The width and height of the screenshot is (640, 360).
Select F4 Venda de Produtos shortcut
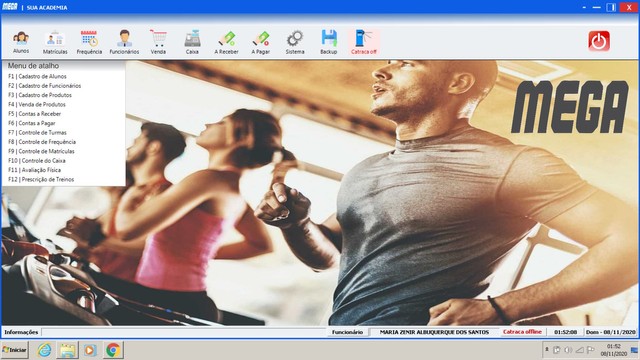click(x=37, y=104)
